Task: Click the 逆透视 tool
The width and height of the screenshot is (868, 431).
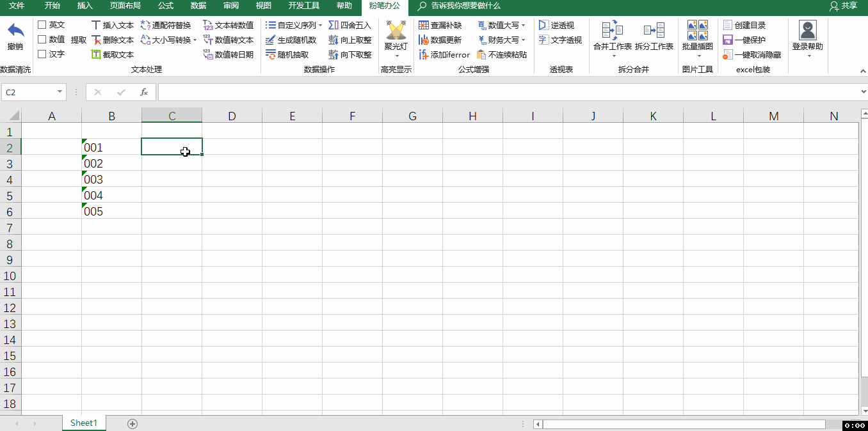Action: click(x=556, y=25)
